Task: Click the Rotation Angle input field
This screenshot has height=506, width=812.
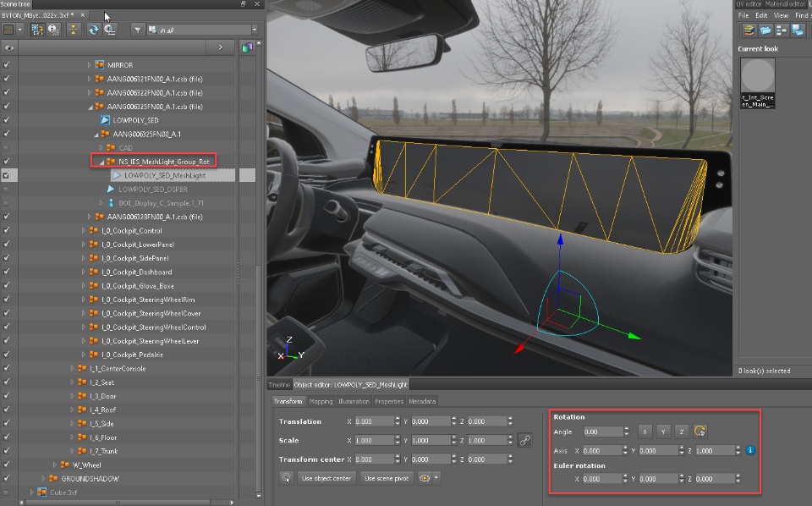Action: (603, 432)
